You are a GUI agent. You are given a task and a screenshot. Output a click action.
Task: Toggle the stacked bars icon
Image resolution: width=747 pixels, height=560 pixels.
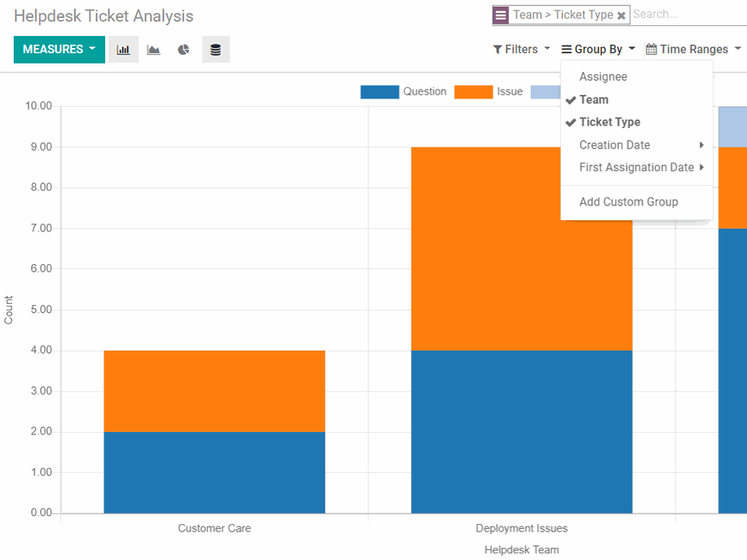[215, 50]
